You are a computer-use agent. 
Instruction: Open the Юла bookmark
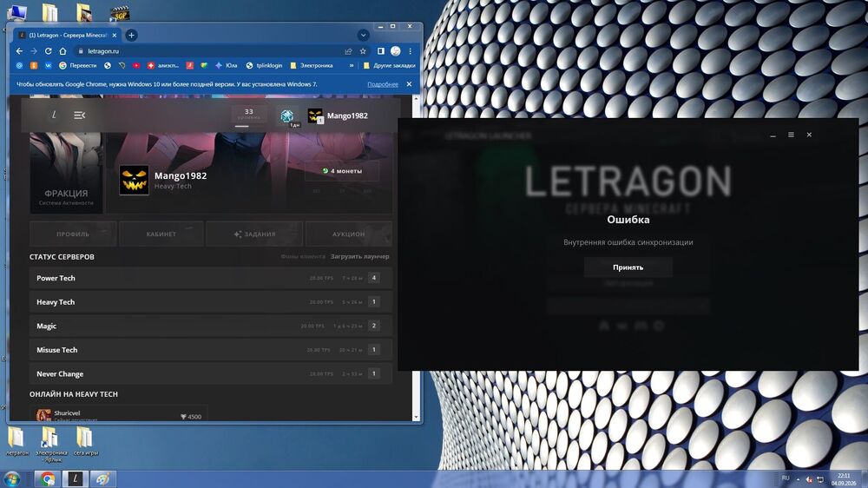pos(227,65)
